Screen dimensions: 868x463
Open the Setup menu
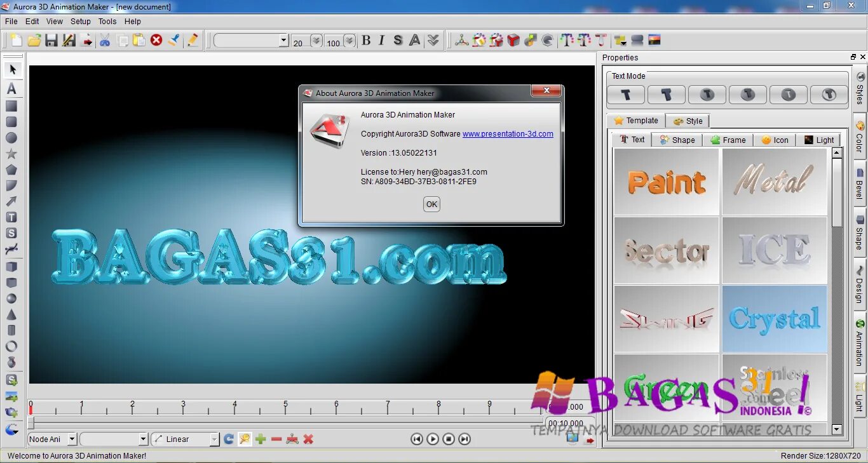[x=81, y=22]
